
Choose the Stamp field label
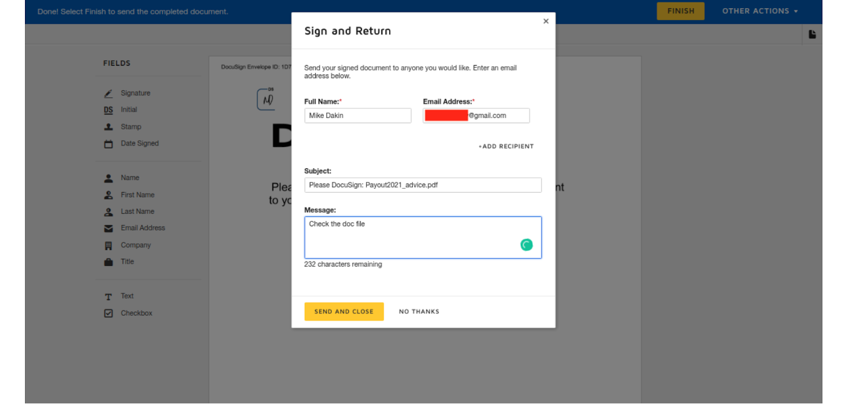pyautogui.click(x=131, y=127)
